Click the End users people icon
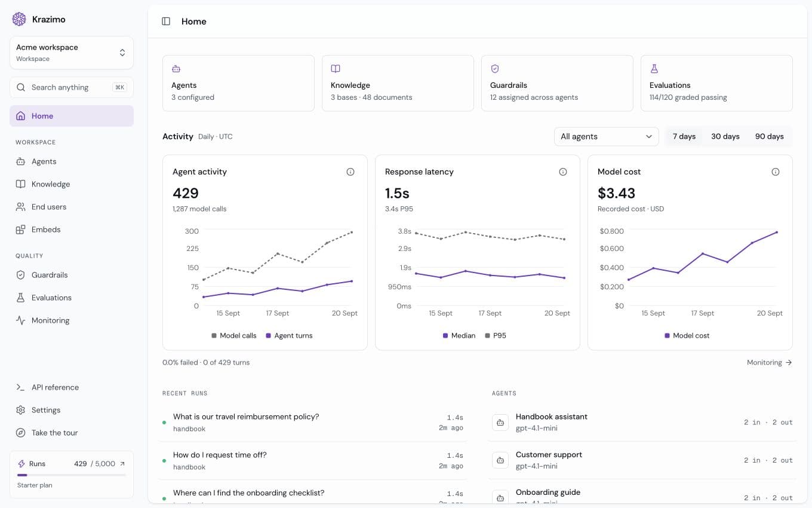 21,207
